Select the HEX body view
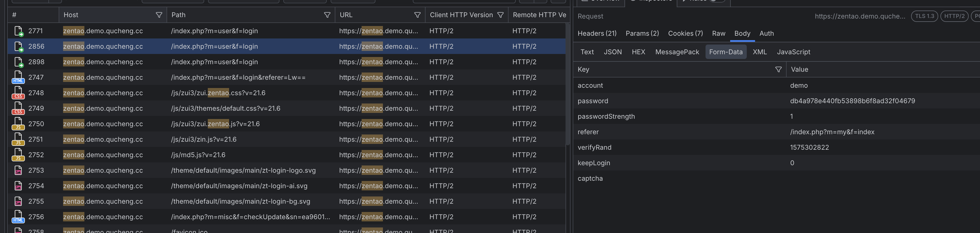This screenshot has height=233, width=980. [x=638, y=52]
